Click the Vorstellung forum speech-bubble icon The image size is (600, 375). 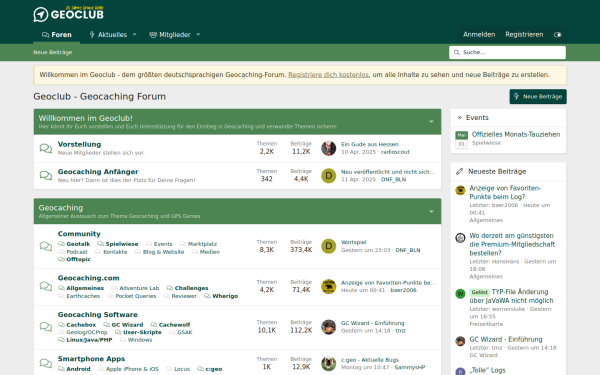(46, 148)
